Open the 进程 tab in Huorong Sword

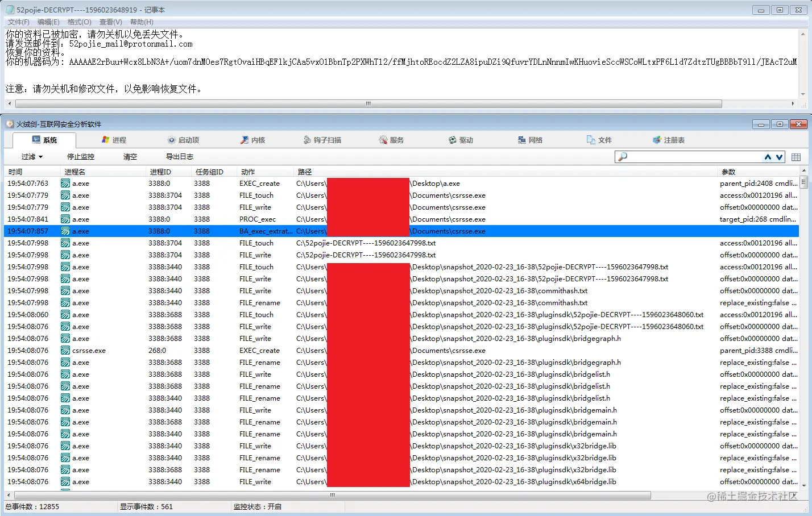114,140
